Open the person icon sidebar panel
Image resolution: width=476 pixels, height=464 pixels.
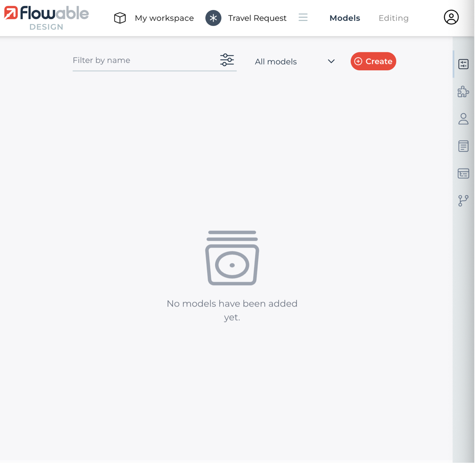click(463, 119)
